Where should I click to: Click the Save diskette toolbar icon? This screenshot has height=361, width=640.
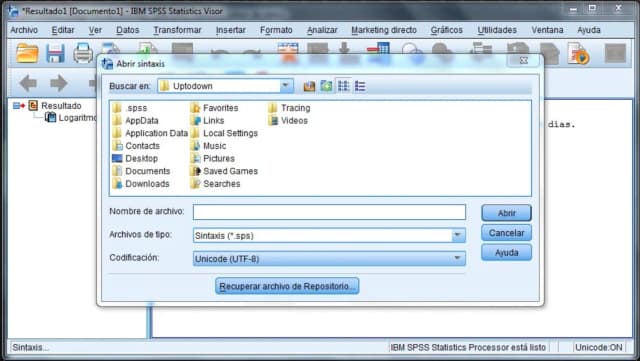click(x=55, y=53)
